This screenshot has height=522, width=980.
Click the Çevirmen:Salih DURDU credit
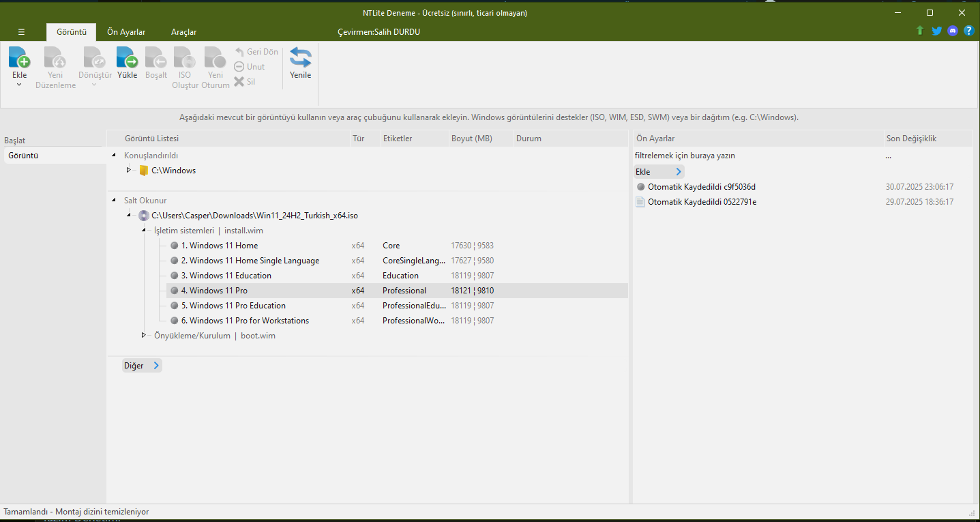378,32
